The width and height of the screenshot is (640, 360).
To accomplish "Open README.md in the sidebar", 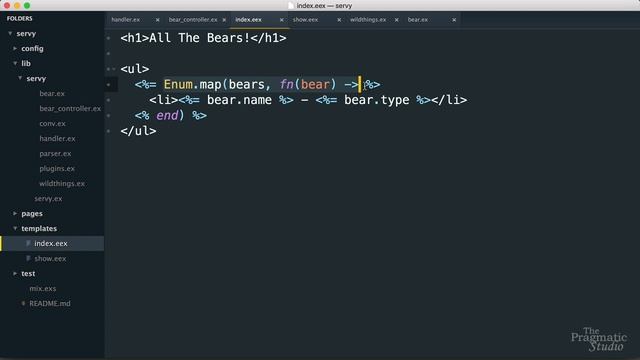I will coord(50,303).
